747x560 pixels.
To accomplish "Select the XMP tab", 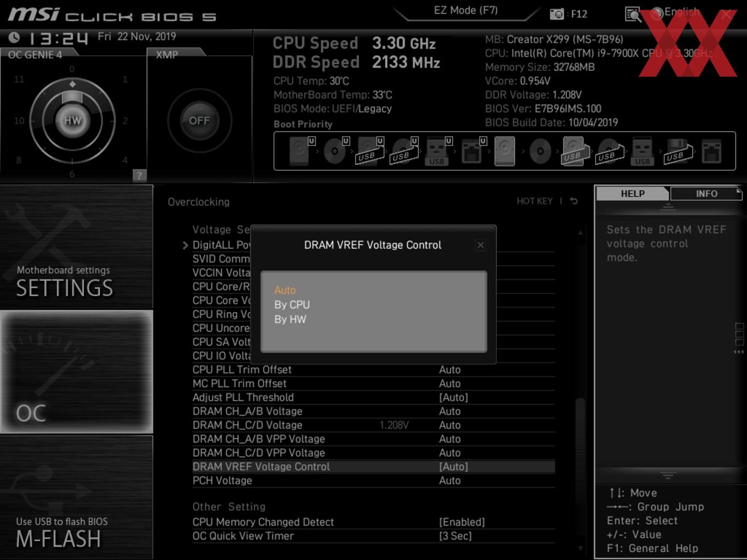I will (167, 54).
